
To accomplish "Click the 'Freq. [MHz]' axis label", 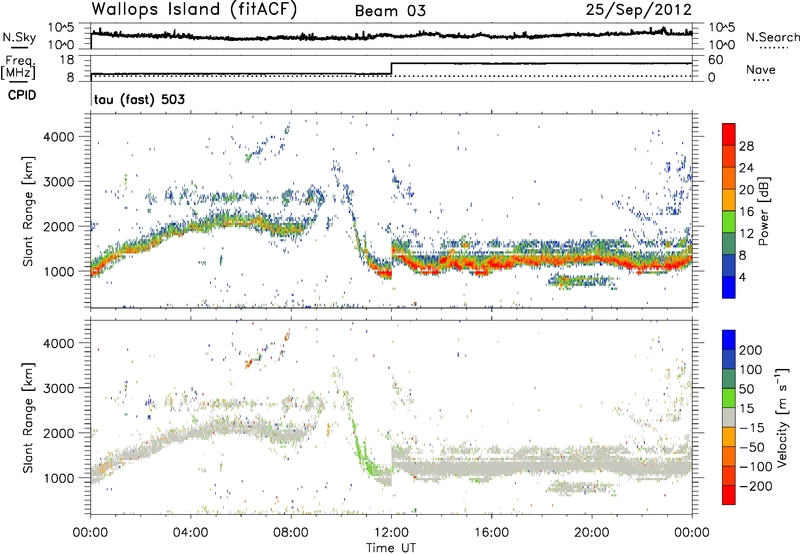I will (18, 67).
